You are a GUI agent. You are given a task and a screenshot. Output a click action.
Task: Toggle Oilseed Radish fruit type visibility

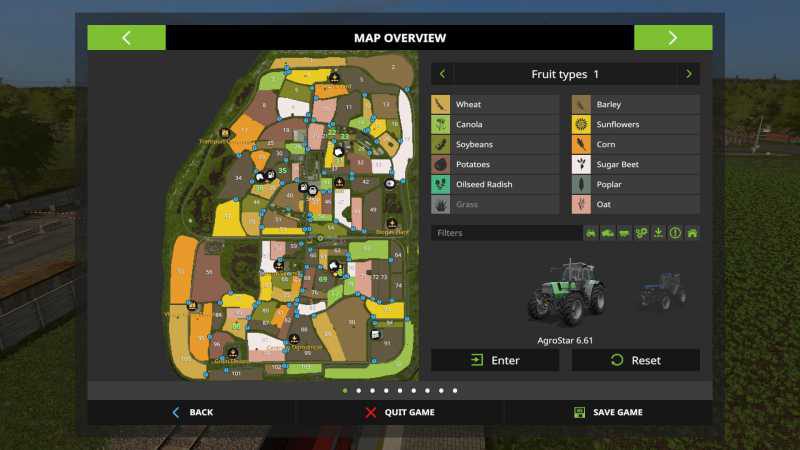[495, 184]
